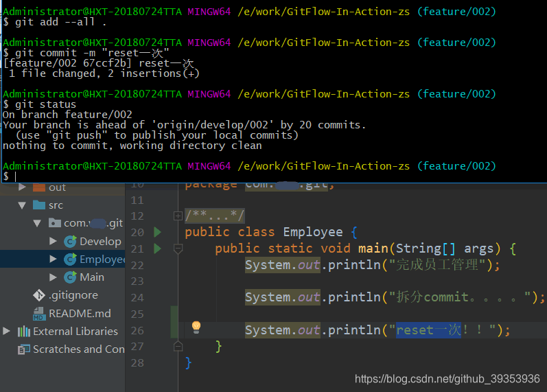Select Employee in the project tree
The height and width of the screenshot is (392, 547).
point(102,259)
